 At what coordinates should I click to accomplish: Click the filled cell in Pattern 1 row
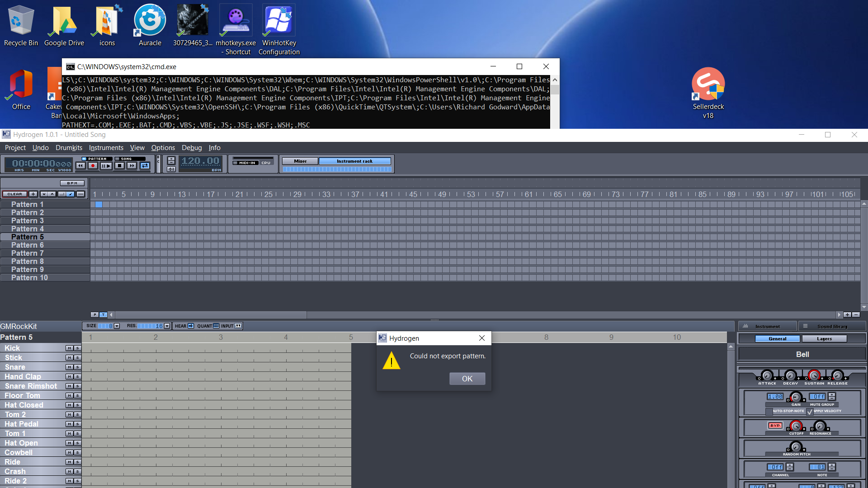99,204
